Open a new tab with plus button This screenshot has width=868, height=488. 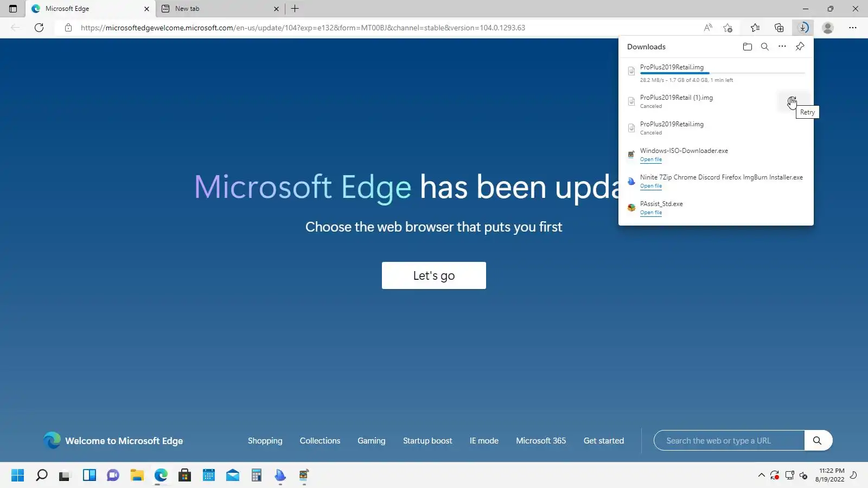click(295, 9)
